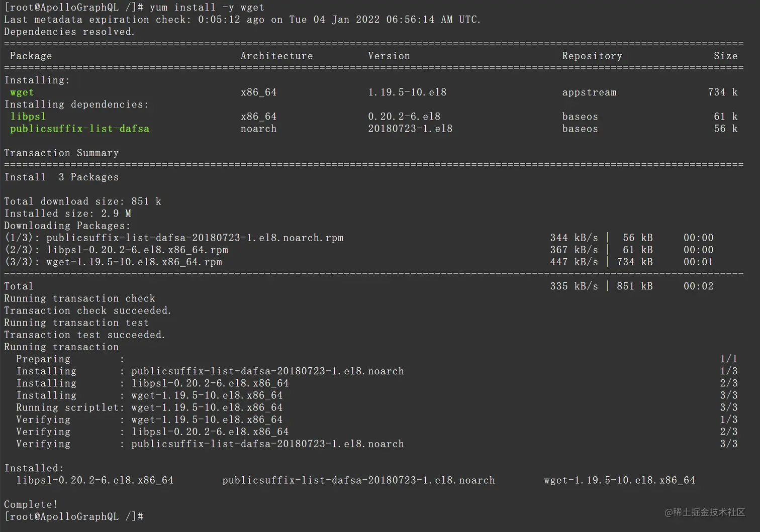Click the 'Complete!' message

pos(31,504)
